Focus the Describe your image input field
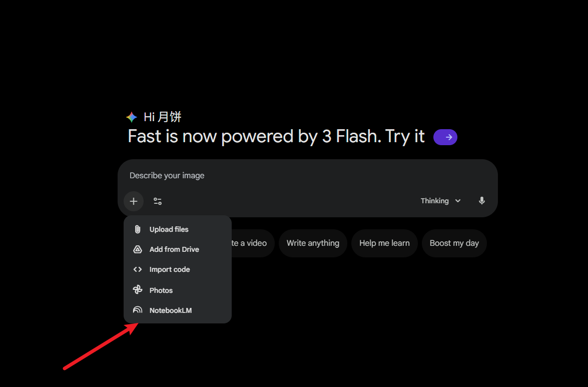Screen dimensions: 588x387 (x=300, y=176)
